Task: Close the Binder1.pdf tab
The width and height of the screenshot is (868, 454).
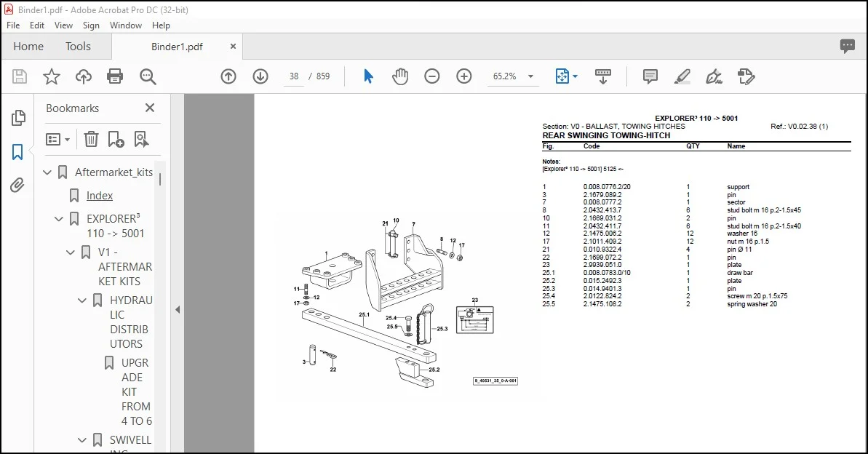Action: (233, 47)
